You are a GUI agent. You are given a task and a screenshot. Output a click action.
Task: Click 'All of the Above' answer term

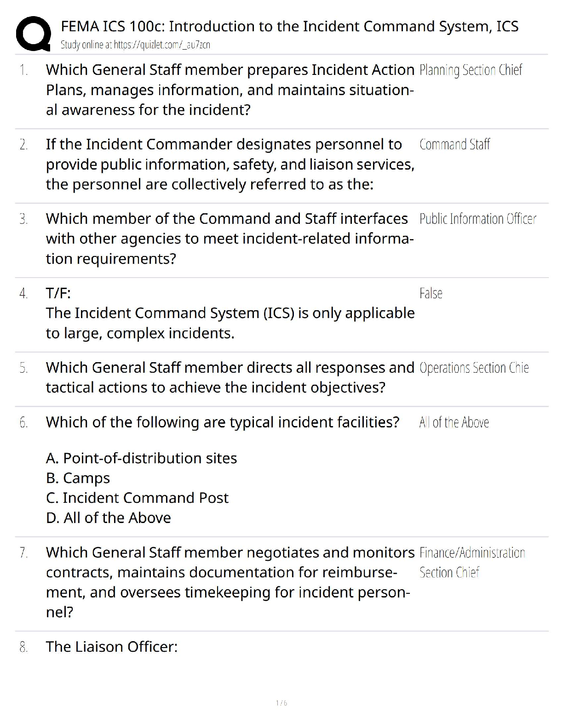coord(454,422)
